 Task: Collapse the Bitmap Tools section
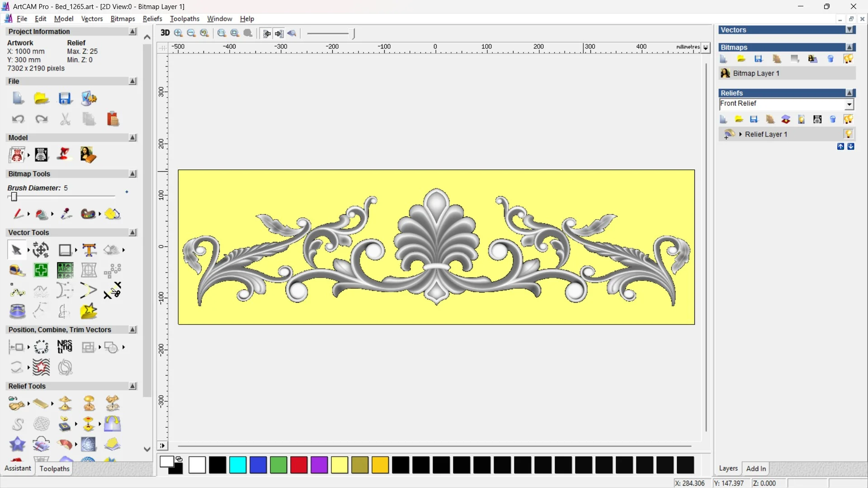(133, 174)
